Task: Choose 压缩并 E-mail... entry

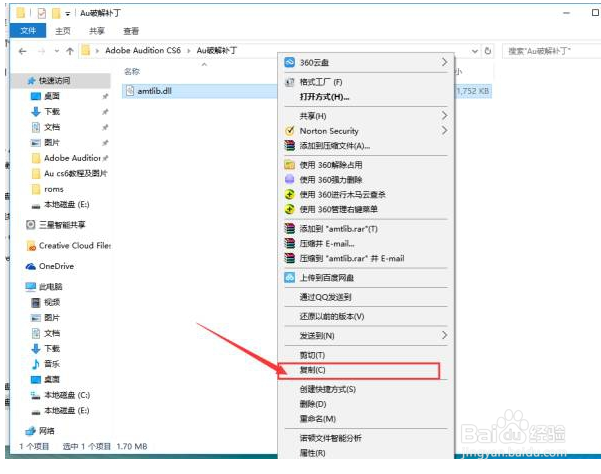Action: (x=366, y=243)
